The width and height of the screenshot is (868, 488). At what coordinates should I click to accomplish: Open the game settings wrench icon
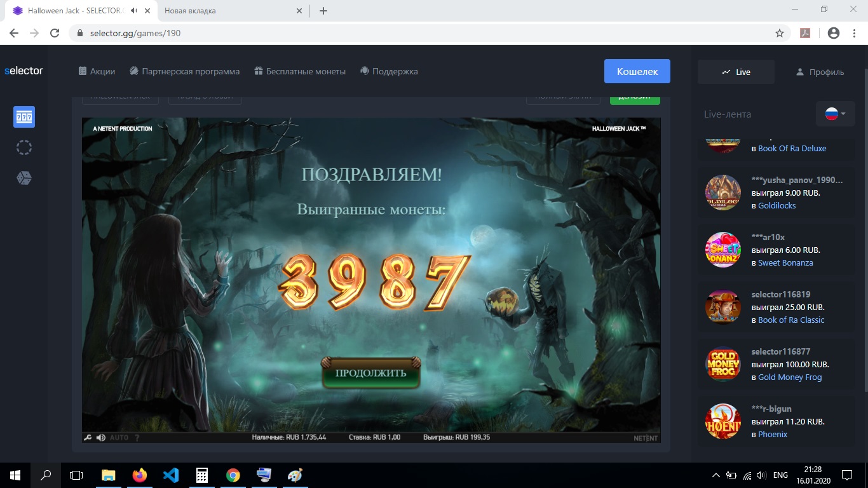[x=88, y=437]
